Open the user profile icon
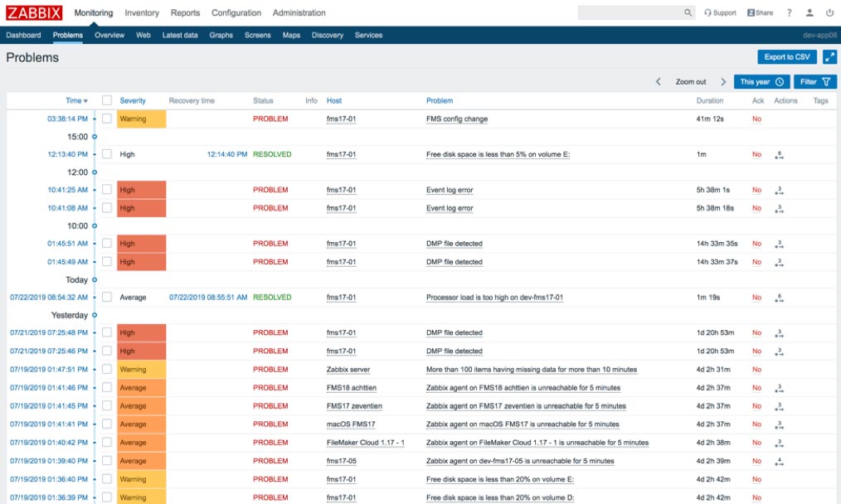The image size is (841, 504). pyautogui.click(x=809, y=12)
